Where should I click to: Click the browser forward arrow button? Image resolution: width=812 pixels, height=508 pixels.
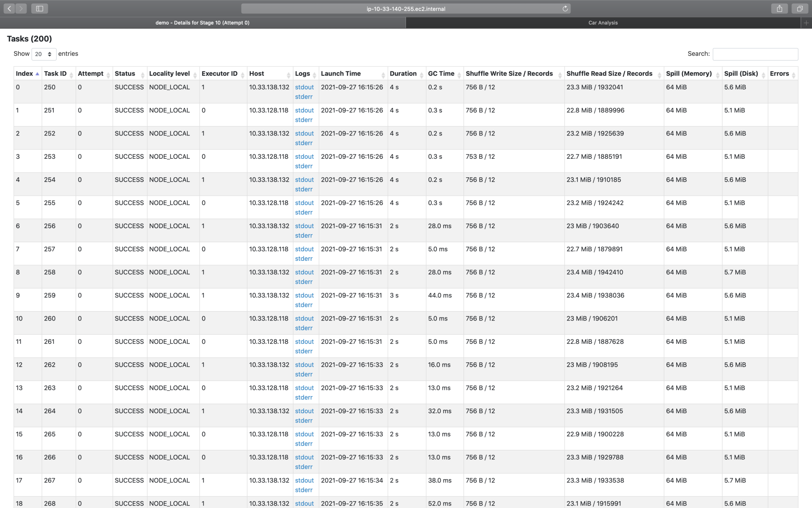coord(21,8)
